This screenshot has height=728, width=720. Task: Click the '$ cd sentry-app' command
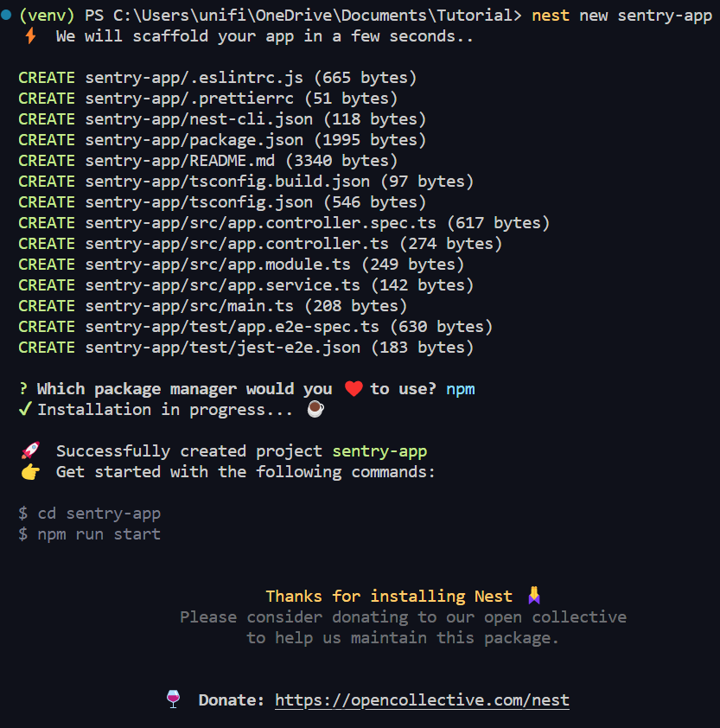point(90,514)
